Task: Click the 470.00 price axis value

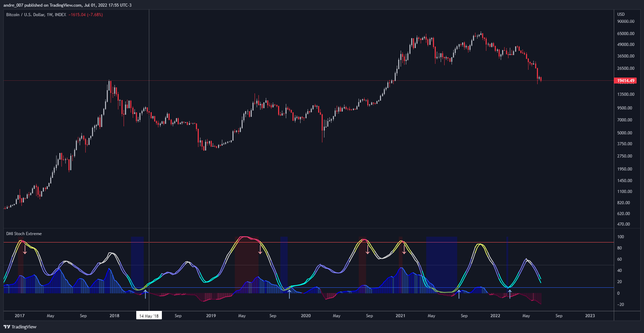Action: click(624, 224)
